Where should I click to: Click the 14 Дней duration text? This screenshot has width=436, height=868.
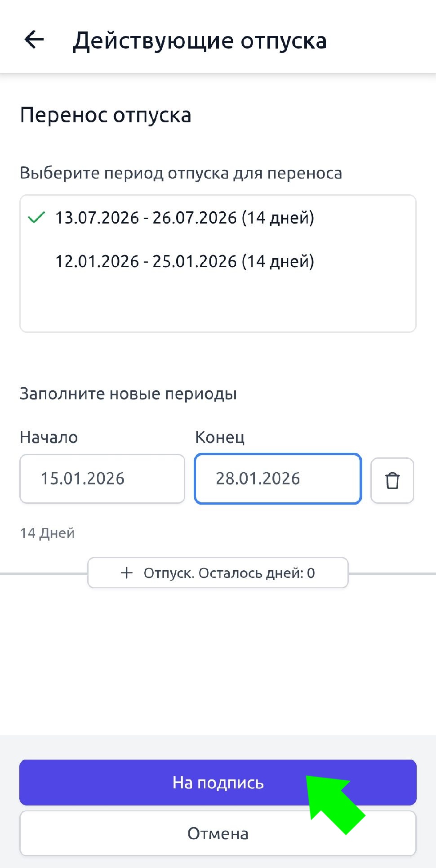(47, 533)
